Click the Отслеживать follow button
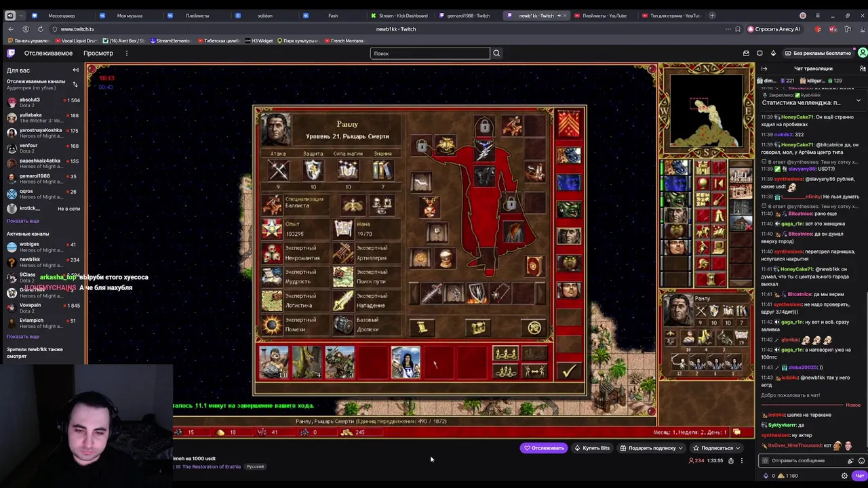This screenshot has height=488, width=868. click(x=544, y=448)
